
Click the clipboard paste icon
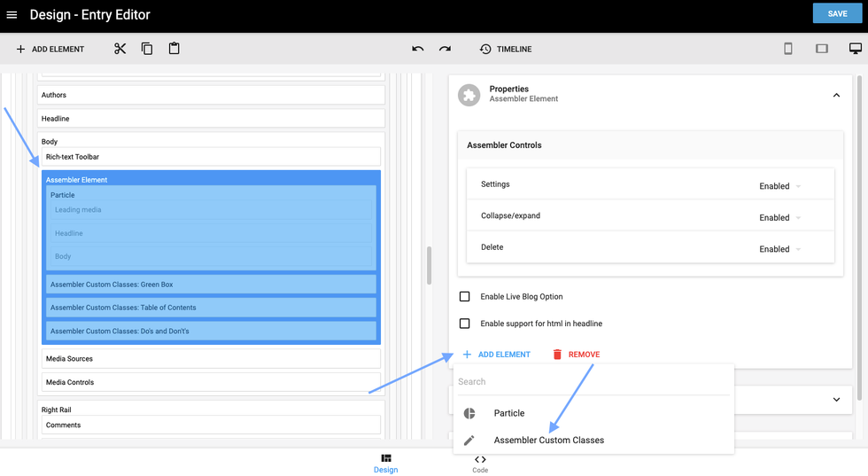[x=174, y=49]
